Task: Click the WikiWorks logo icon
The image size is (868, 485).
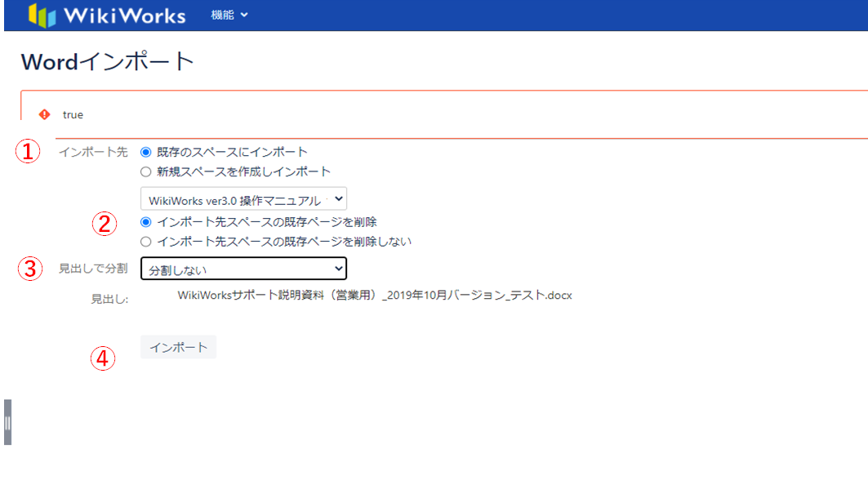Action: (x=42, y=16)
